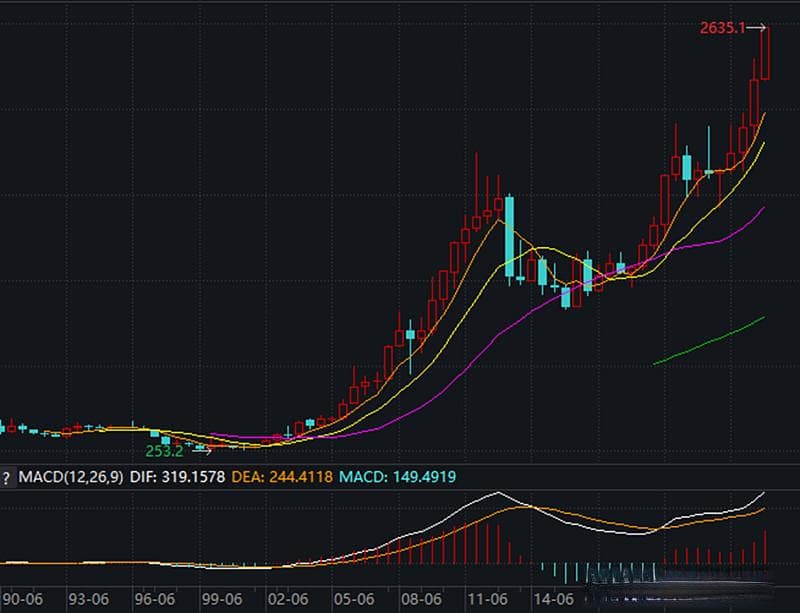This screenshot has width=800, height=613.
Task: Select the DEA: 244.4118 value
Action: [x=282, y=477]
